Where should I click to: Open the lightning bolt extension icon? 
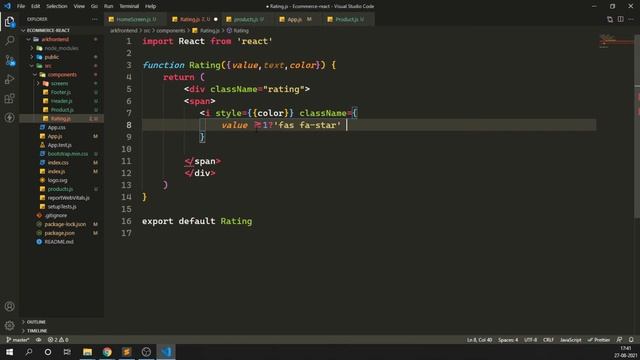(x=9, y=118)
